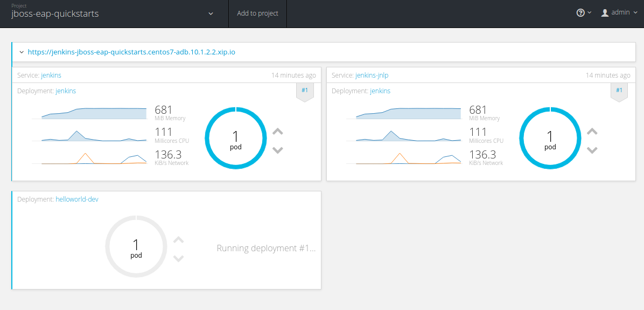The width and height of the screenshot is (644, 310).
Task: Click the network sparkline in jenkins service
Action: [89, 159]
